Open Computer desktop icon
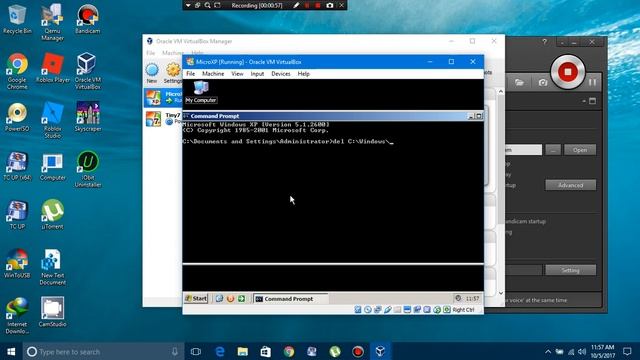640x360 pixels. (x=53, y=166)
